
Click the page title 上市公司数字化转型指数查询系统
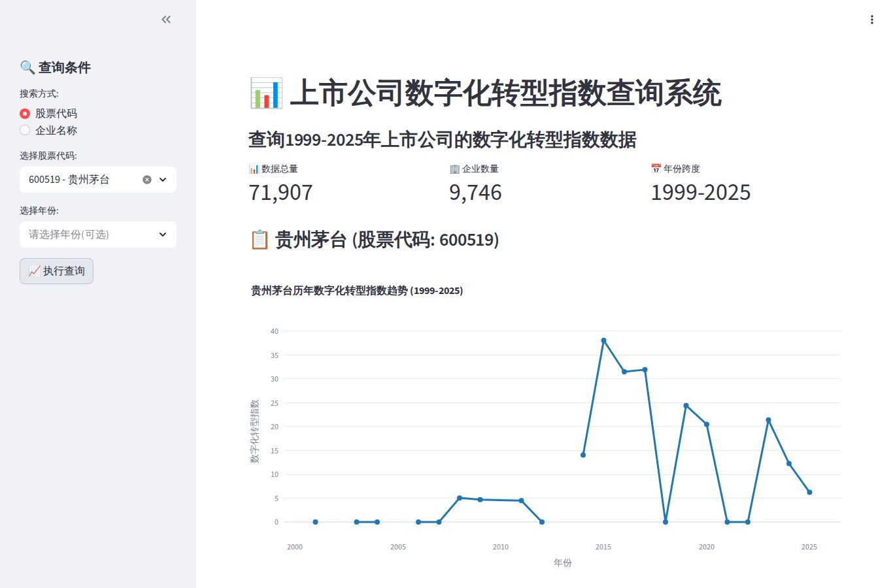click(505, 93)
